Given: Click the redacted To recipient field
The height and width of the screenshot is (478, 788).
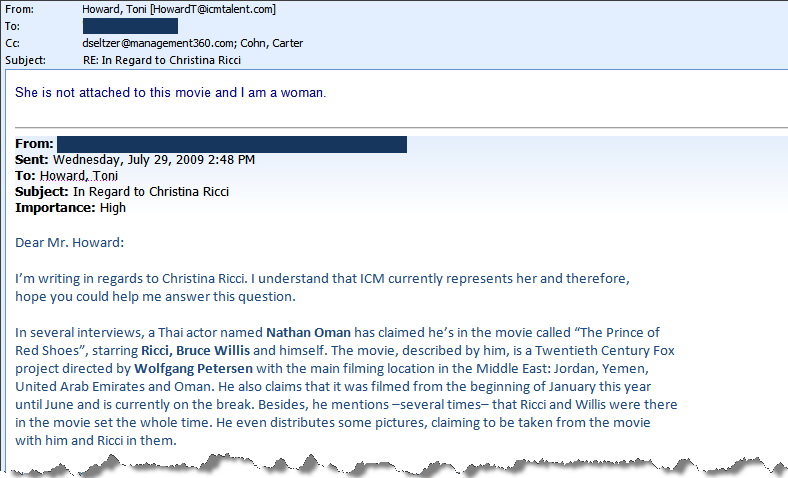Looking at the screenshot, I should click(130, 26).
